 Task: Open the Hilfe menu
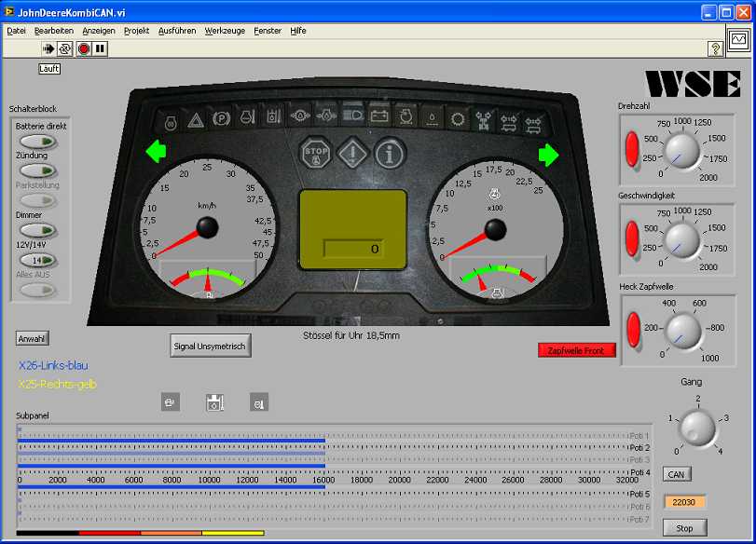click(298, 31)
